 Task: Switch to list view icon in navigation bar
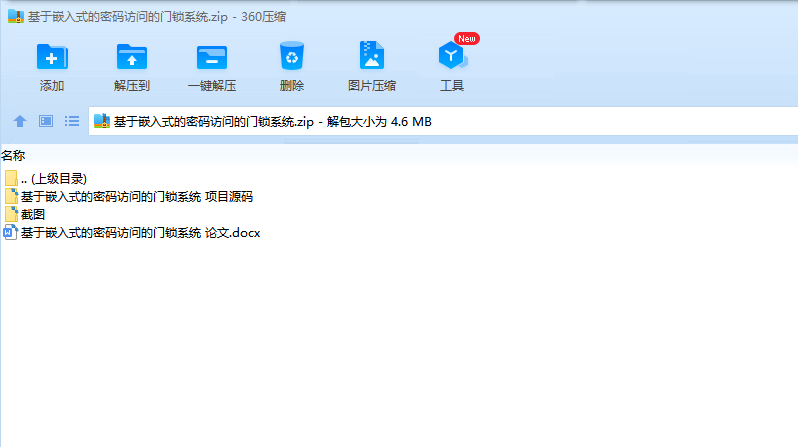tap(72, 121)
